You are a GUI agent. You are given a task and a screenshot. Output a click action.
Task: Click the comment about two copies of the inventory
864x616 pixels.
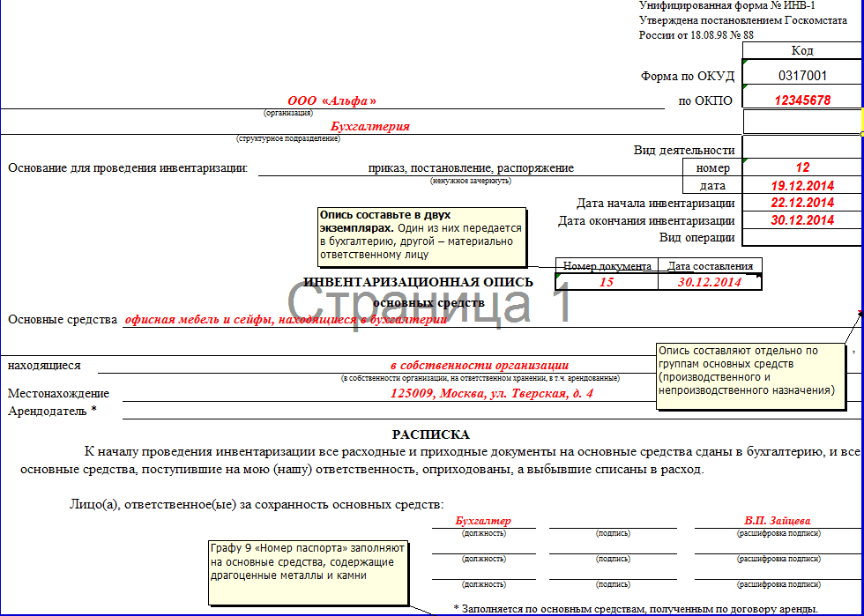pos(421,235)
